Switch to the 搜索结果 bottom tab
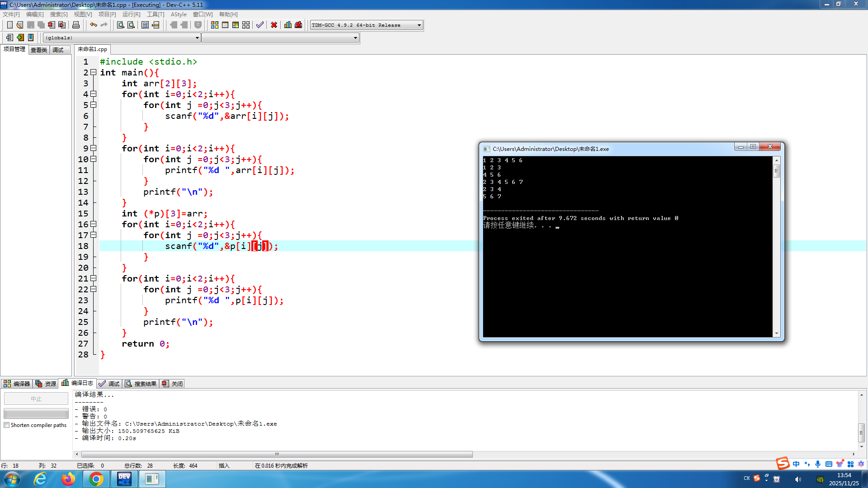The height and width of the screenshot is (488, 868). point(141,384)
